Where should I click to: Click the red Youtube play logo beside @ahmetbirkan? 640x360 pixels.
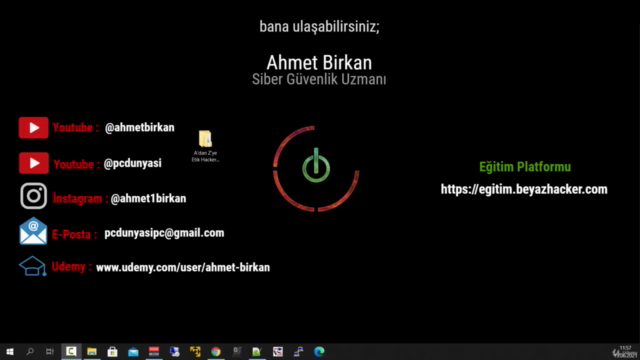tap(33, 128)
